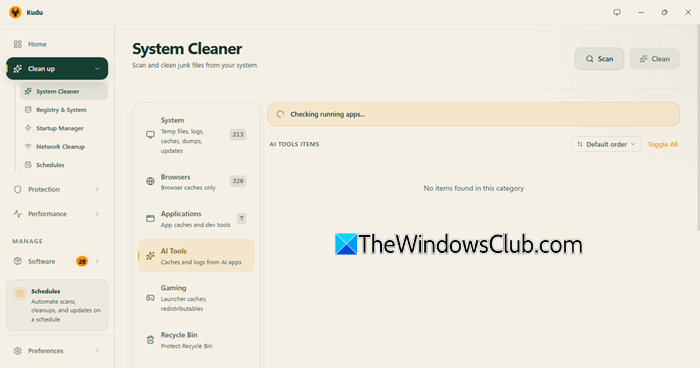Viewport: 700px width, 369px height.
Task: Click the Applications window icon
Action: (150, 219)
